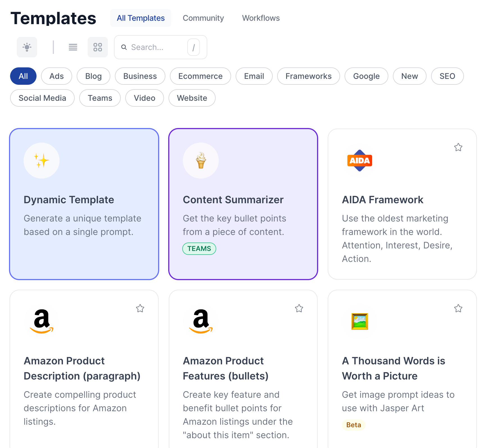Image resolution: width=483 pixels, height=448 pixels.
Task: Click the sparkles icon on Dynamic Template
Action: pyautogui.click(x=41, y=160)
